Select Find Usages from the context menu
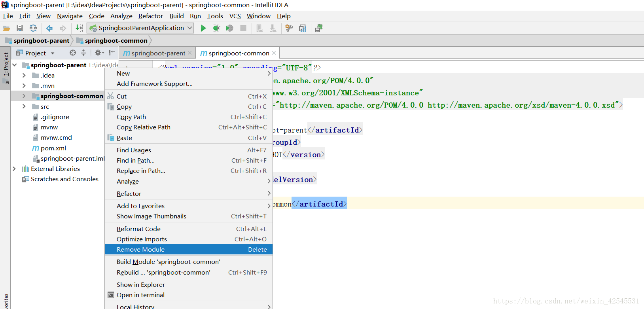The image size is (644, 309). (x=189, y=150)
